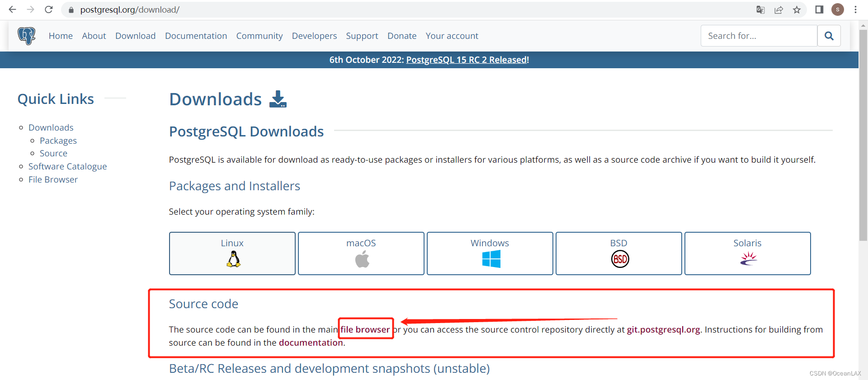
Task: Open Software Catalogue quick link
Action: click(68, 166)
